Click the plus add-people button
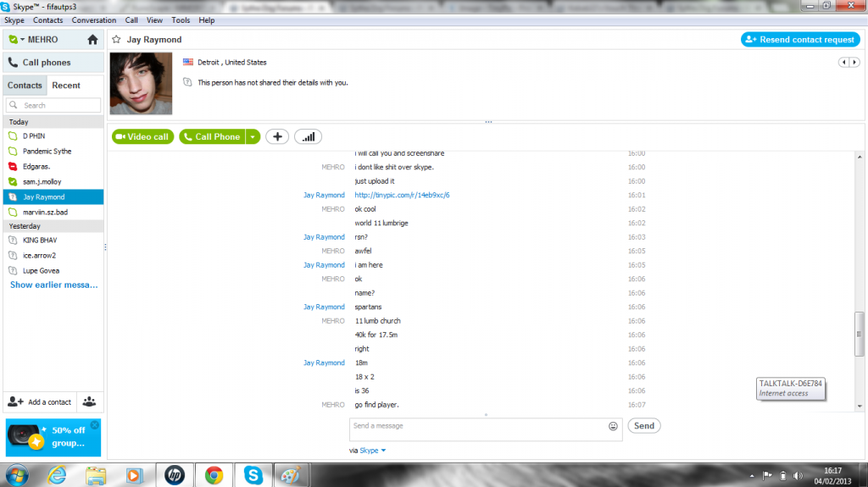The height and width of the screenshot is (487, 868). point(277,136)
